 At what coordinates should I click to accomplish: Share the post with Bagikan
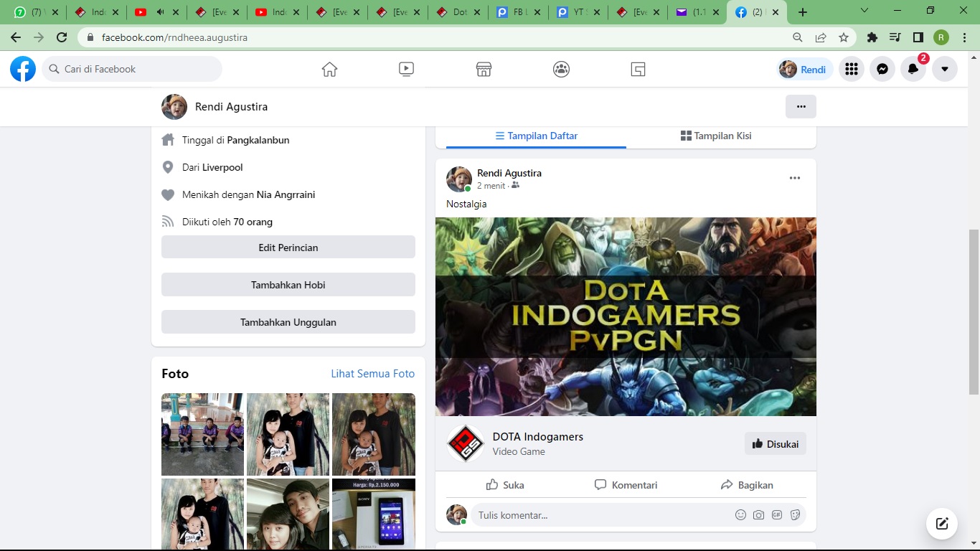click(746, 485)
